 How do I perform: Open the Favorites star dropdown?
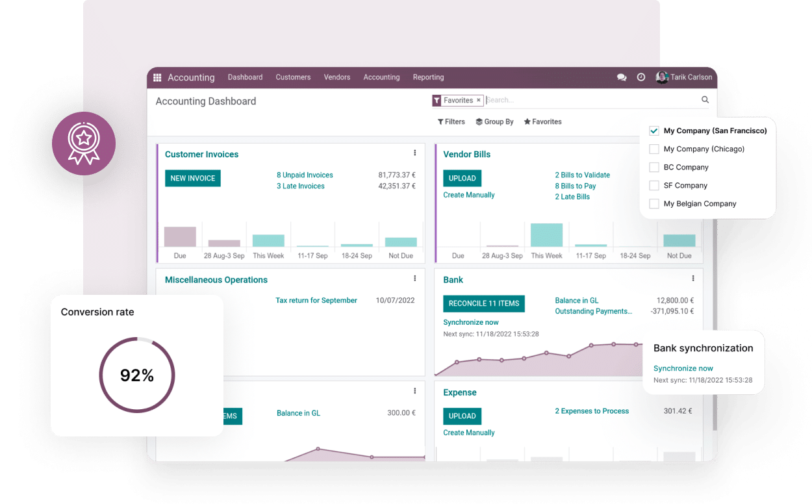coord(542,121)
